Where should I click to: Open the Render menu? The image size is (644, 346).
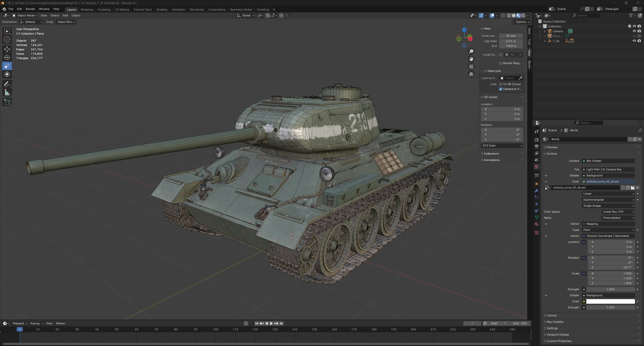(30, 9)
